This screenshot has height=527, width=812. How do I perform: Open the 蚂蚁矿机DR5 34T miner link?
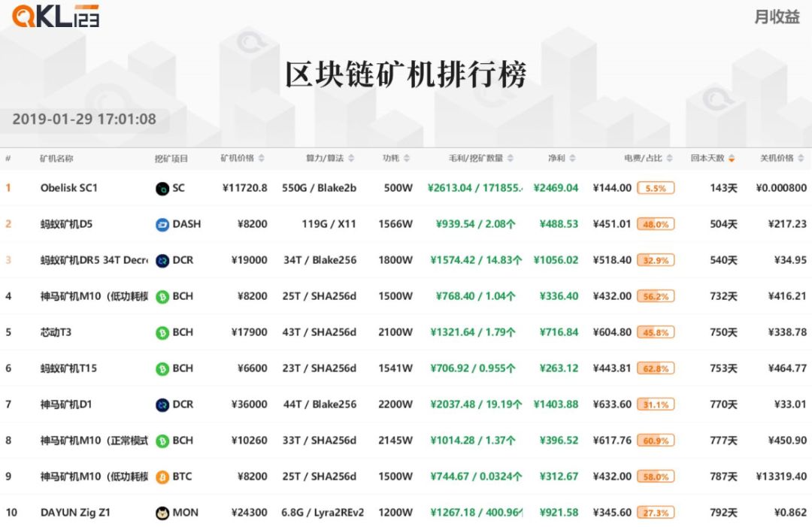coord(94,260)
